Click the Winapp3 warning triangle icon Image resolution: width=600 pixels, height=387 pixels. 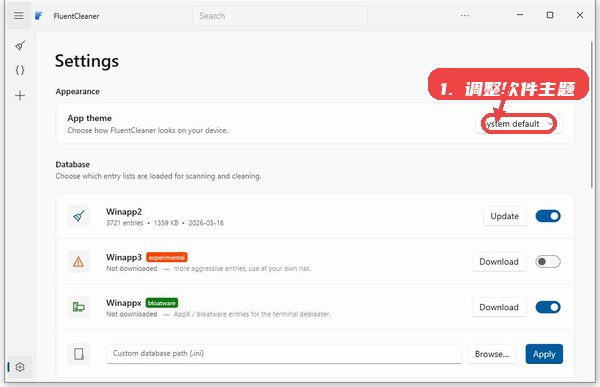click(78, 261)
